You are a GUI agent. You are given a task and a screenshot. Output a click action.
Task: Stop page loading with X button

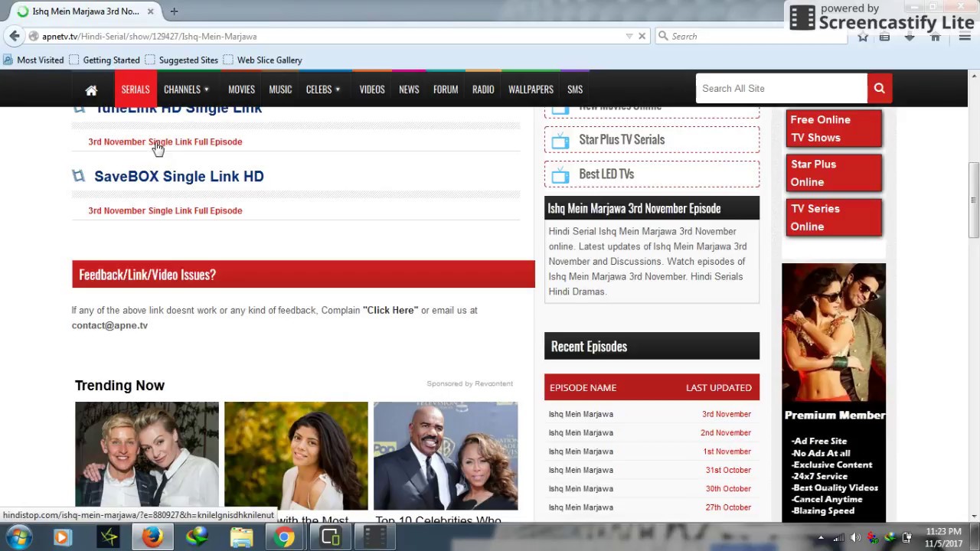point(642,36)
